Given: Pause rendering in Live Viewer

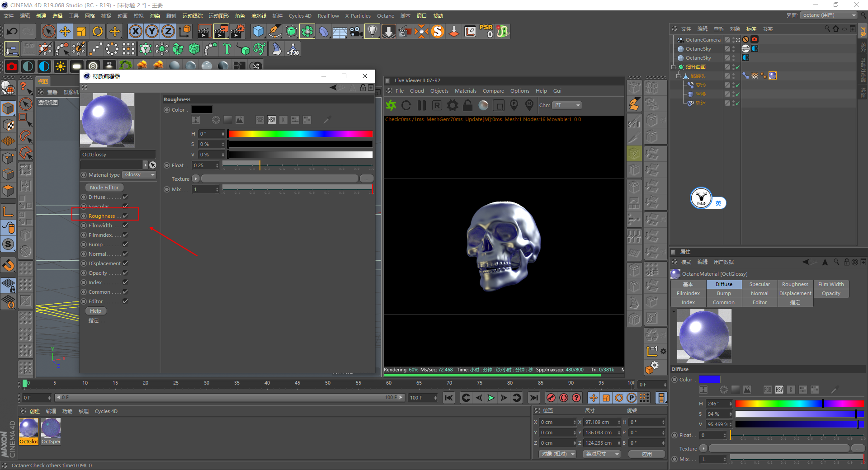Looking at the screenshot, I should (x=421, y=105).
